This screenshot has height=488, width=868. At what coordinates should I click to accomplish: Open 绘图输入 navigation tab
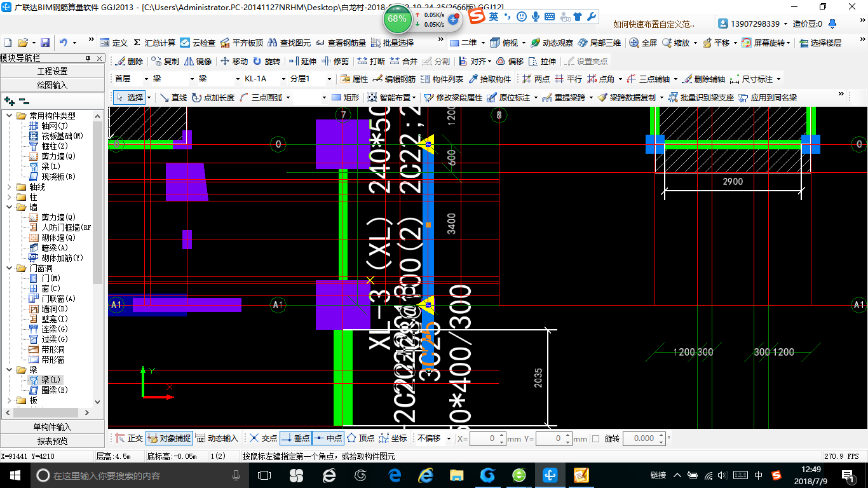52,85
